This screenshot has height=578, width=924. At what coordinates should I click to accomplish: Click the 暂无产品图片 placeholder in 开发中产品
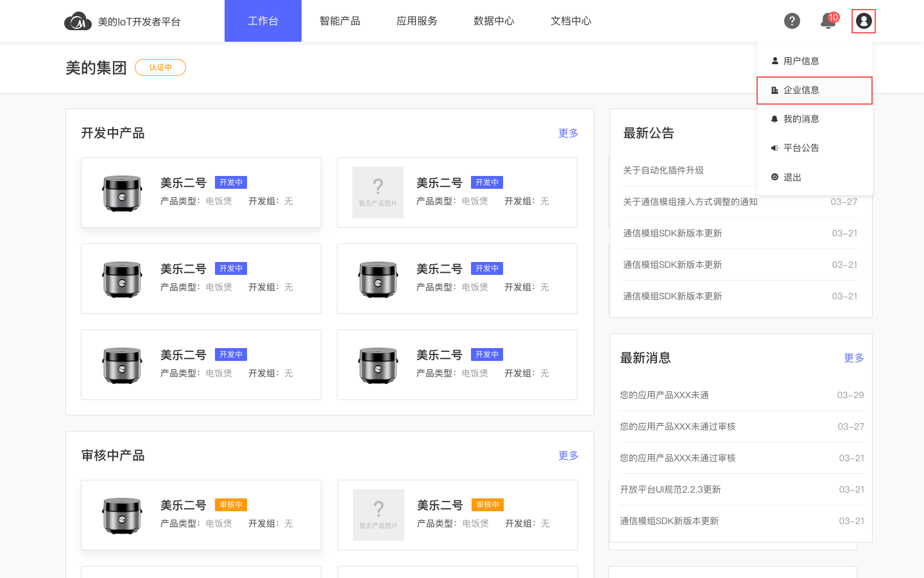tap(378, 193)
